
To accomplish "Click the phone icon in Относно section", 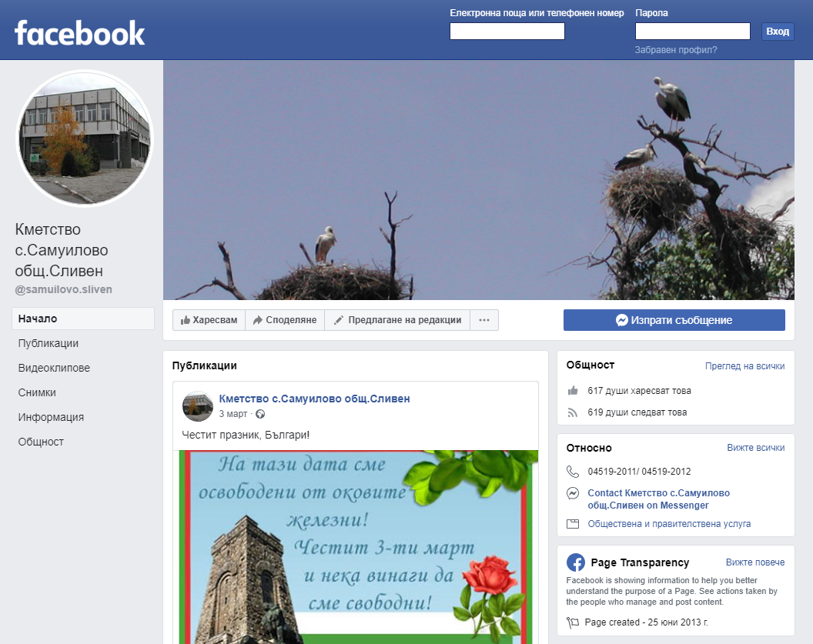I will click(572, 472).
